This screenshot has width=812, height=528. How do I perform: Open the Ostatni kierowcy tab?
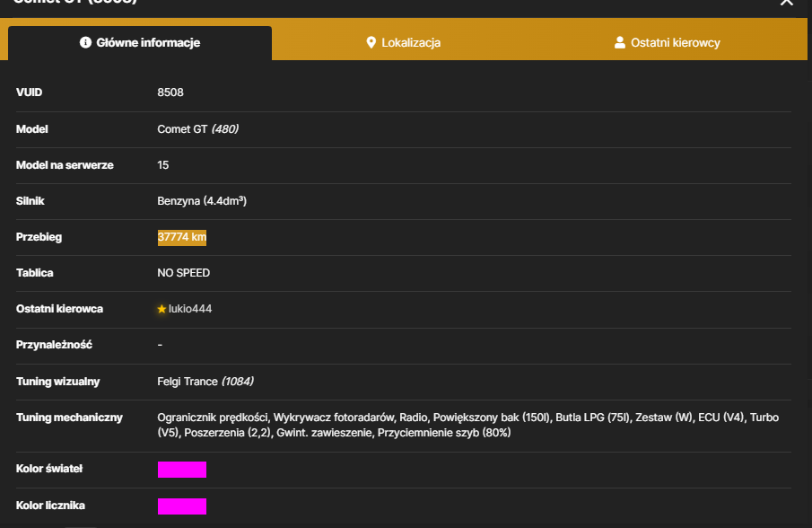[667, 42]
